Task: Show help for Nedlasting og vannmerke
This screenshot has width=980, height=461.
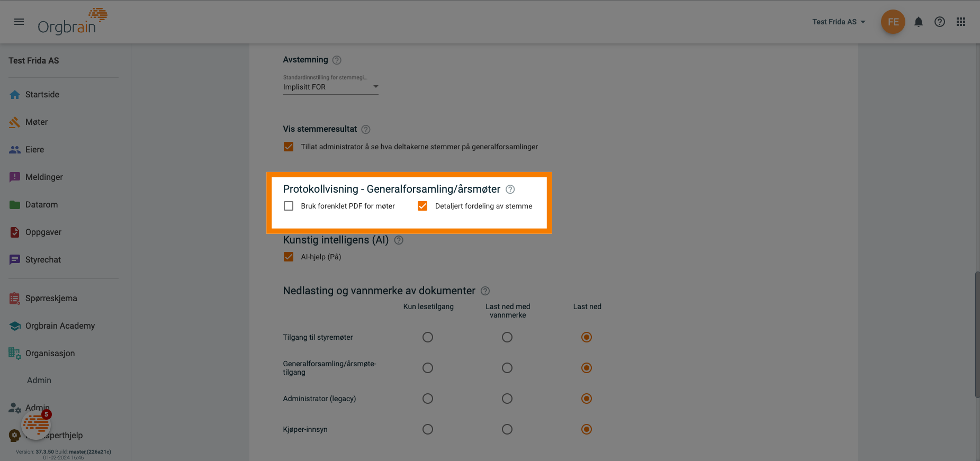Action: tap(485, 291)
